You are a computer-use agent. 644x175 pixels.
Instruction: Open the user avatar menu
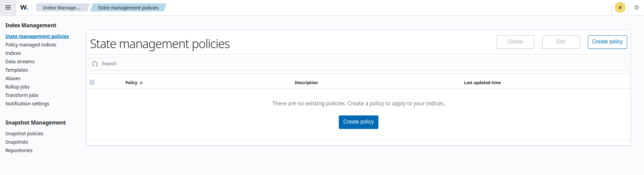click(620, 7)
